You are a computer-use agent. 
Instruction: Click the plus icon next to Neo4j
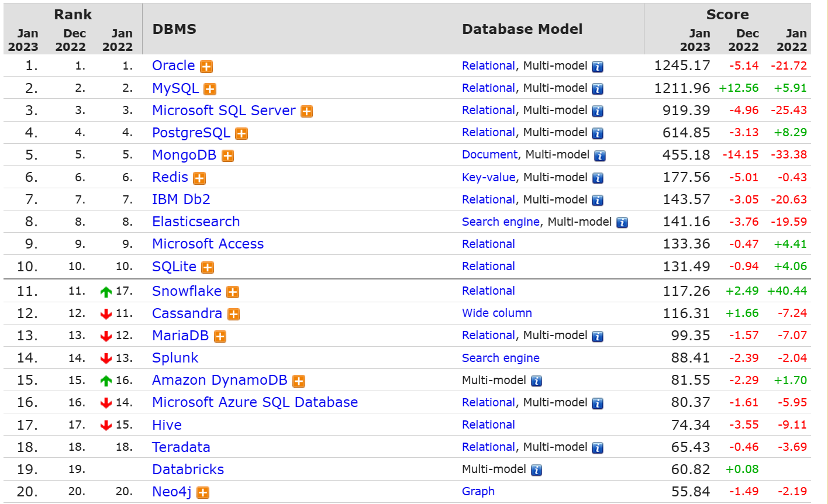point(203,493)
